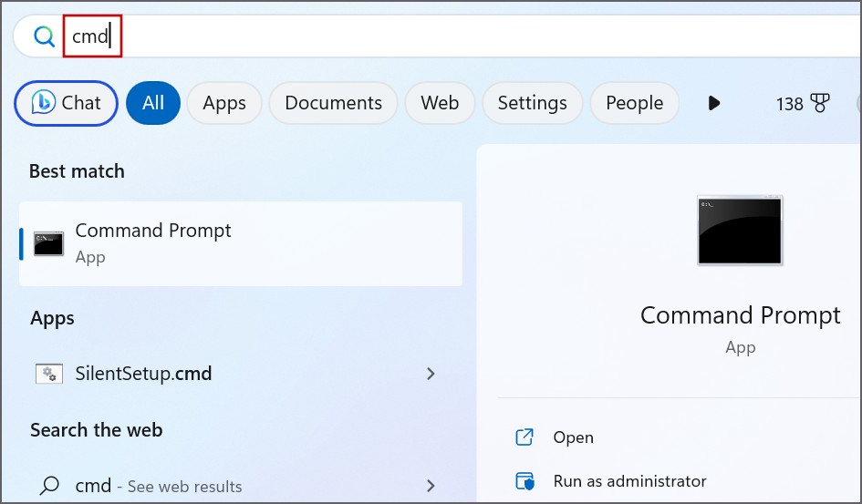The image size is (862, 504).
Task: Click Open in the details pane
Action: 574,437
